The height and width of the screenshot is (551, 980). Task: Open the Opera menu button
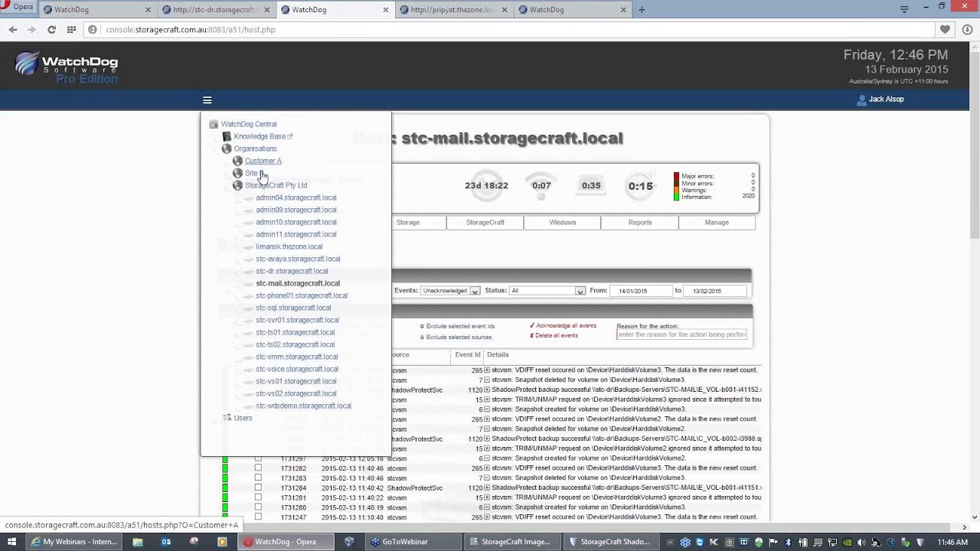point(18,8)
